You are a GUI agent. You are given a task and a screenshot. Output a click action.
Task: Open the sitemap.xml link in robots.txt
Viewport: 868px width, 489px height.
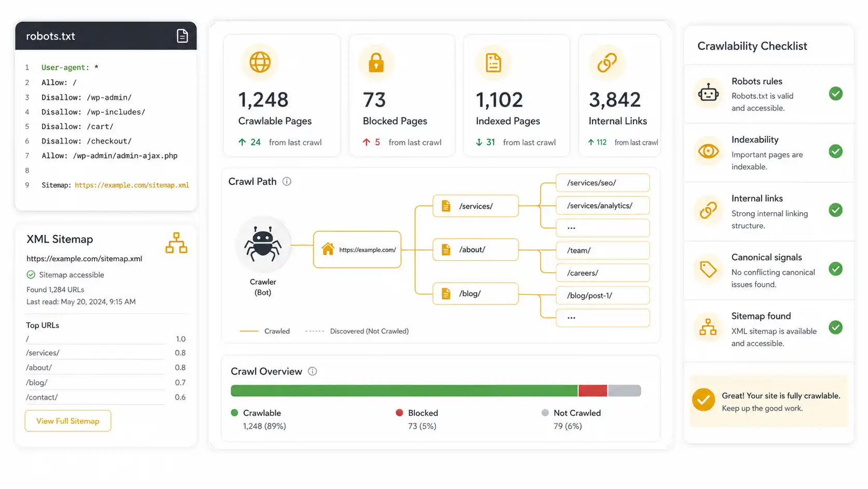[x=132, y=185]
